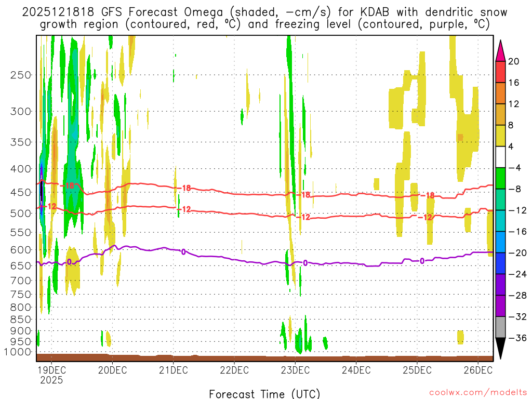
Task: Click the 25DEC time axis label
Action: (x=417, y=370)
